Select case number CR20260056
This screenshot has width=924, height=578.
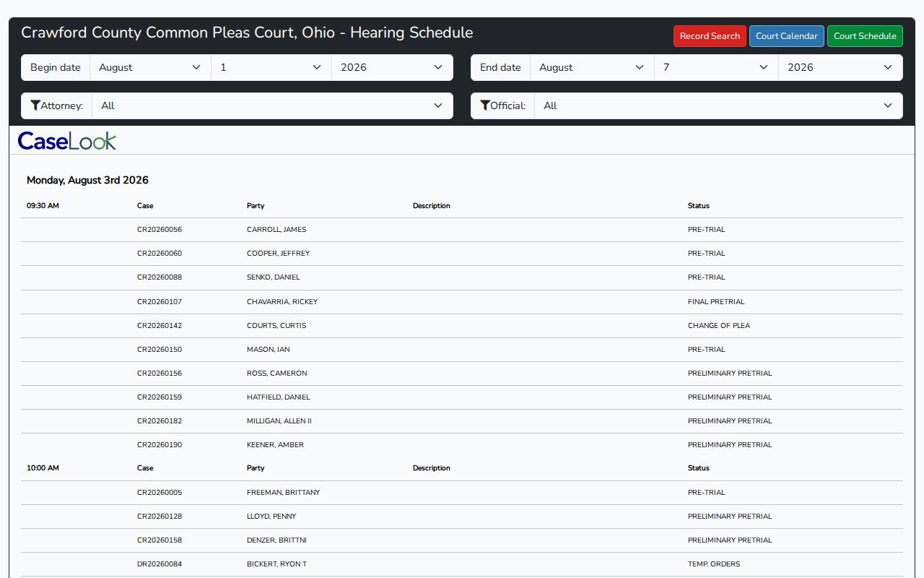pos(160,230)
